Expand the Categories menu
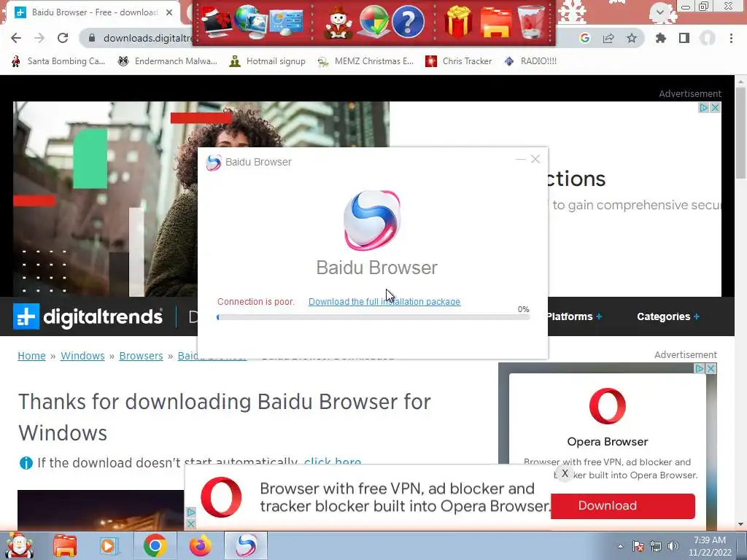This screenshot has width=747, height=560. (668, 316)
